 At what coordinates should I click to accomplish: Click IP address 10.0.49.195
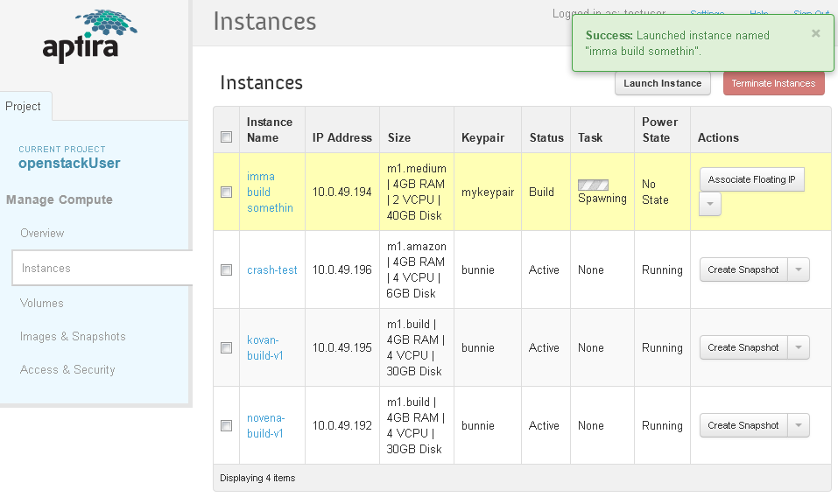[342, 348]
